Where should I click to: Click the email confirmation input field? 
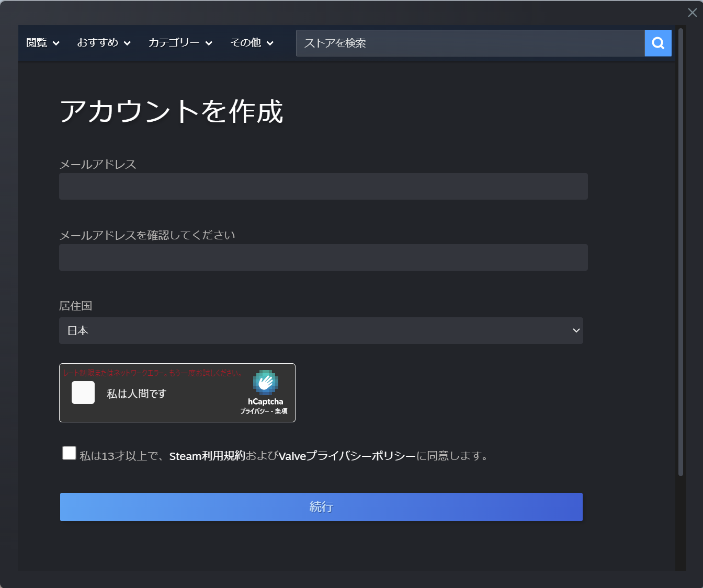323,257
